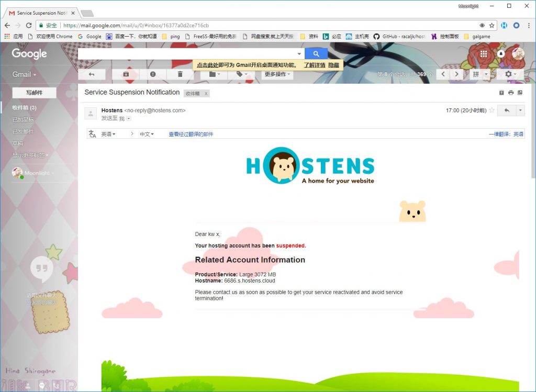
Task: Delete the email with the trash icon
Action: pos(180,74)
